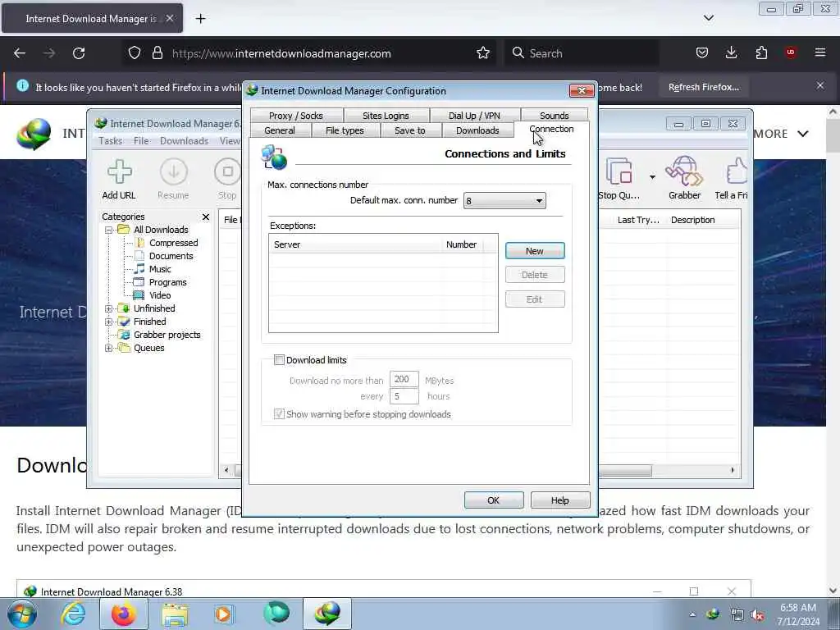The width and height of the screenshot is (840, 630).
Task: Open Firefox tab list chevron
Action: [x=708, y=18]
